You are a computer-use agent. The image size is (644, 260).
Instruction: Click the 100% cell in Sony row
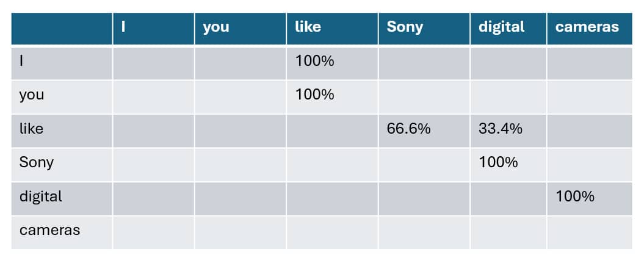508,165
